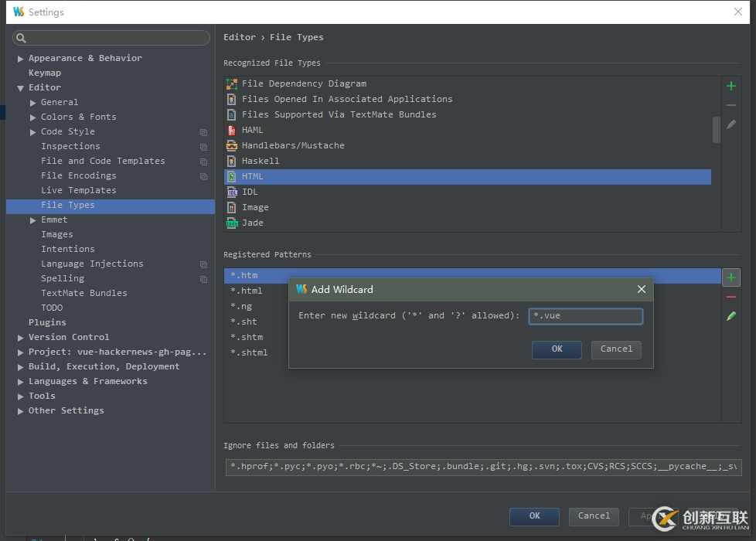Click the copy icon beside Language Injections
Viewport: 756px width, 541px height.
203,264
